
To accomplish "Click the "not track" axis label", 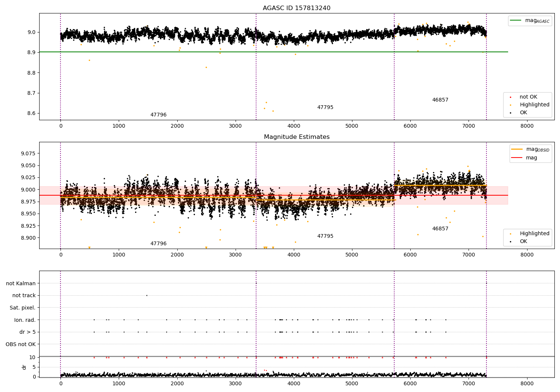I will tap(24, 296).
